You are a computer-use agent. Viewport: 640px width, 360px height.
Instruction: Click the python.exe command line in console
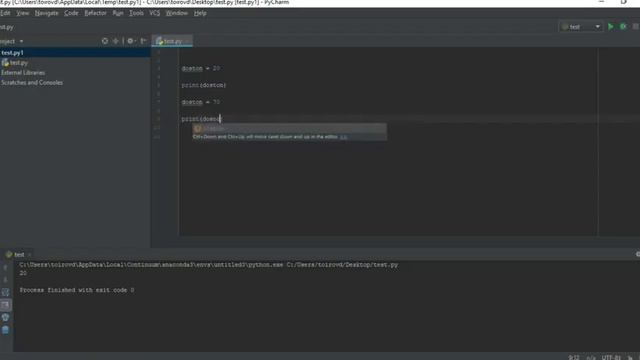point(209,265)
